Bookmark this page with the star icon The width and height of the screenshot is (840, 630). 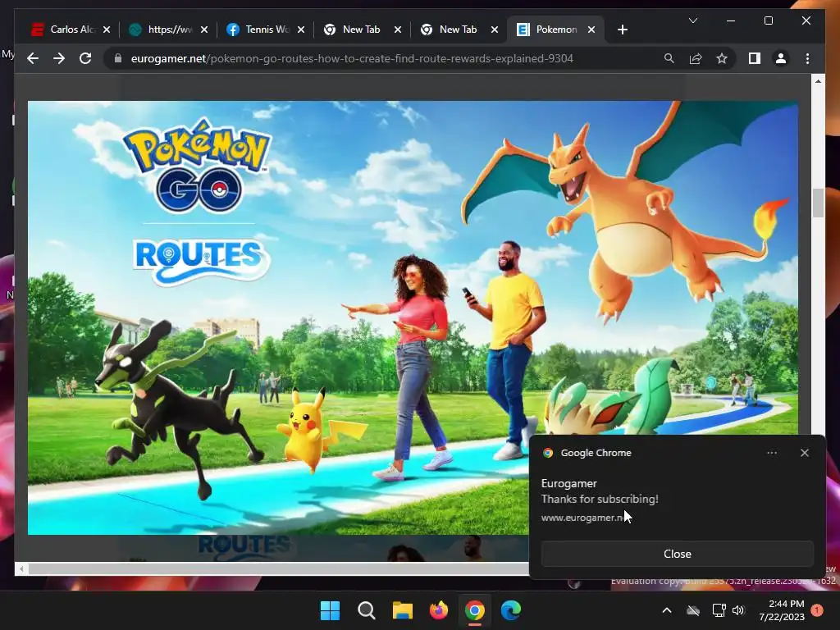click(x=722, y=58)
